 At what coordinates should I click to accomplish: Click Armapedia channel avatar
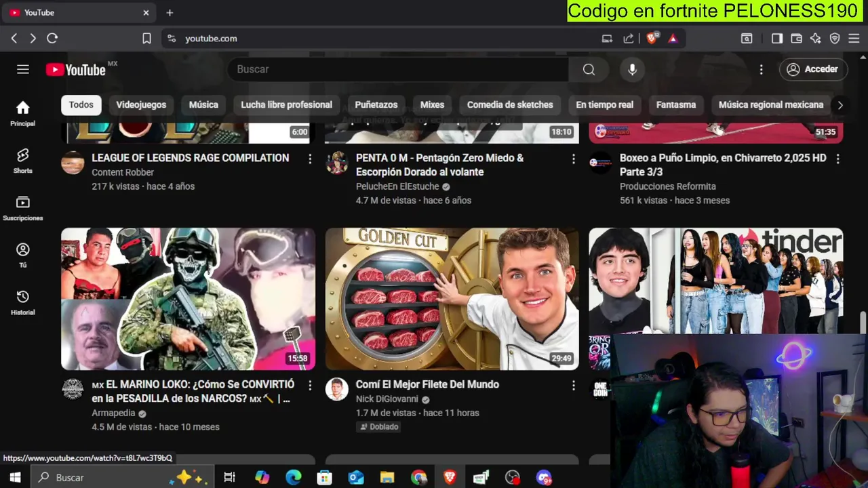point(73,389)
